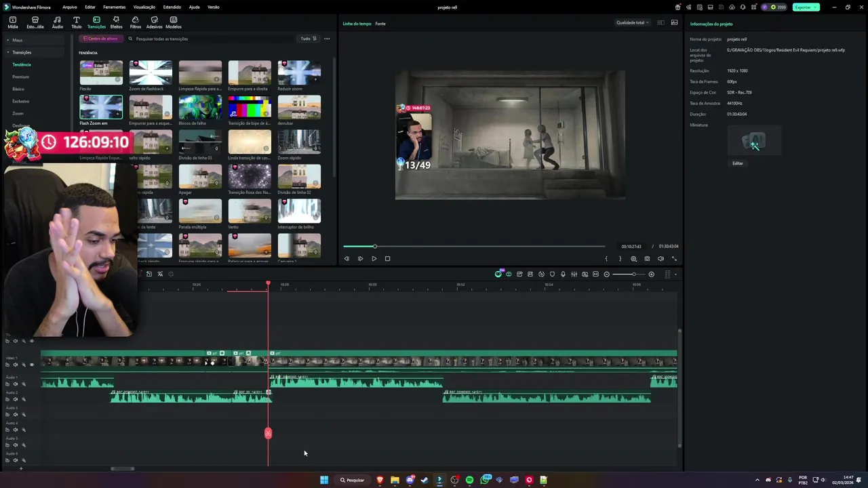Viewport: 868px width, 488px height.
Task: Open the Ferramentas menu
Action: tap(114, 7)
